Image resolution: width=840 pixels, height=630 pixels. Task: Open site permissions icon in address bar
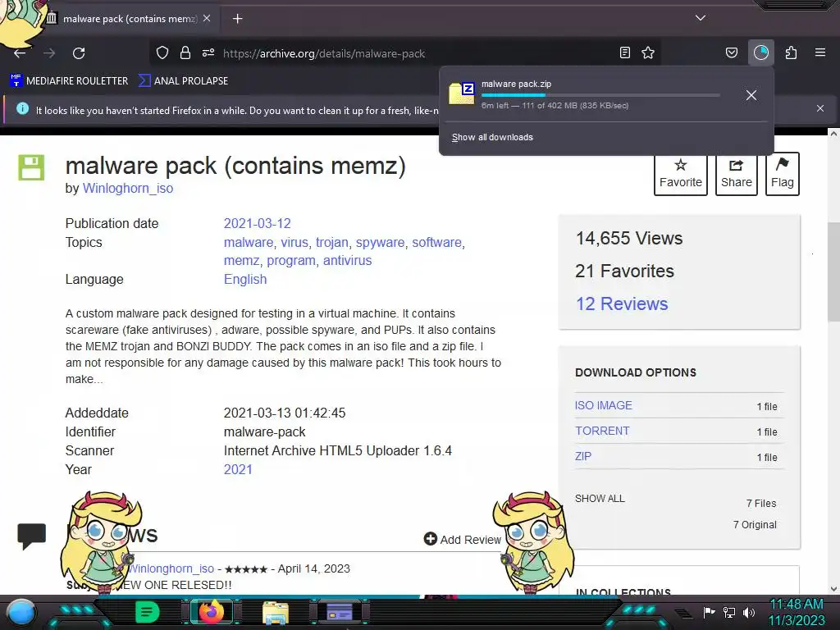pos(208,52)
